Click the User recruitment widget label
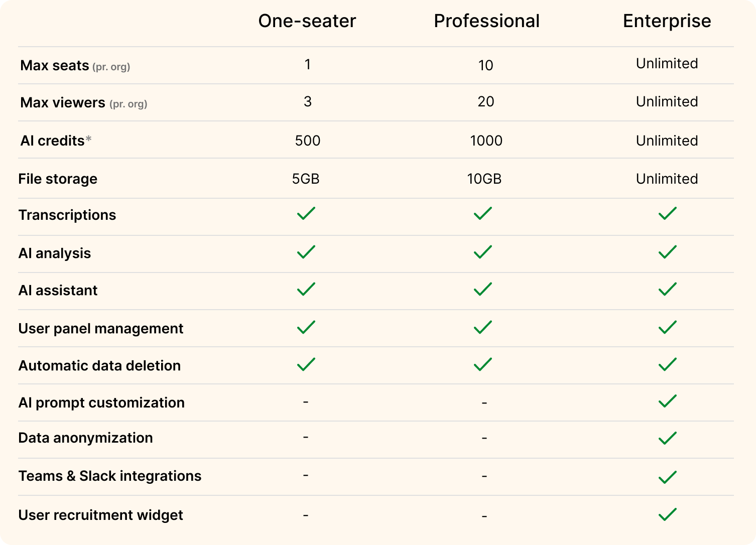The width and height of the screenshot is (756, 545). pos(100,515)
